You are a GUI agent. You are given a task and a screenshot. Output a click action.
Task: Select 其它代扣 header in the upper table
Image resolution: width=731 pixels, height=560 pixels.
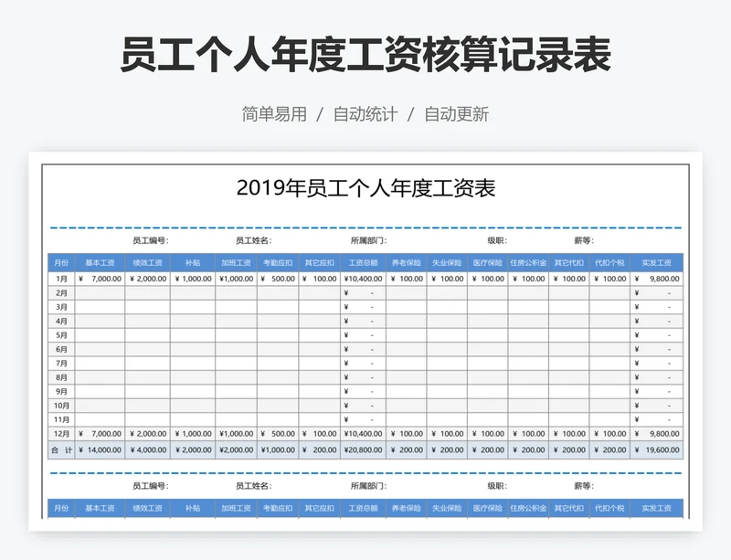[568, 263]
